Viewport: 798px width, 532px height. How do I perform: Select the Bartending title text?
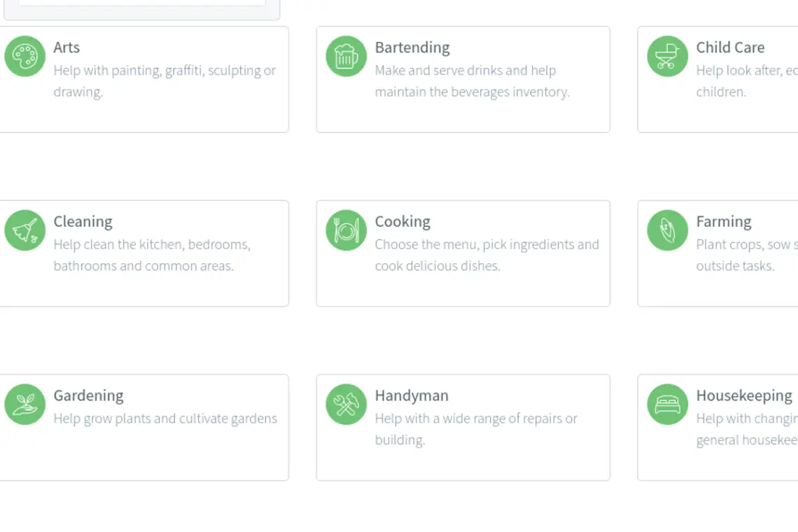(412, 48)
